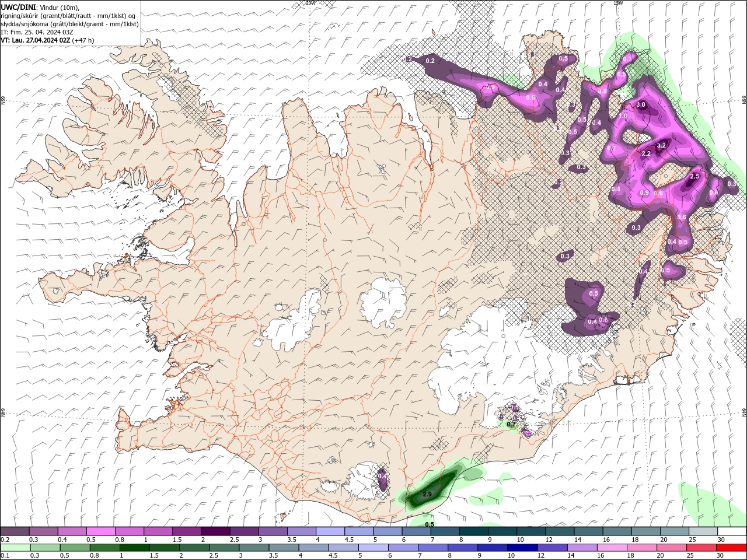The image size is (747, 560).
Task: Click the 'rigning/skúrir' legend description line
Action: tap(68, 16)
